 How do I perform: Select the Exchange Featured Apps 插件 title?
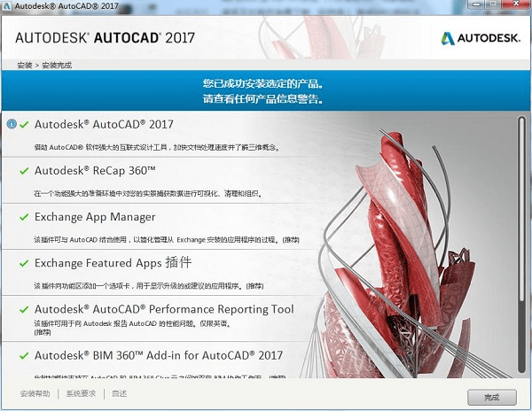click(x=113, y=263)
